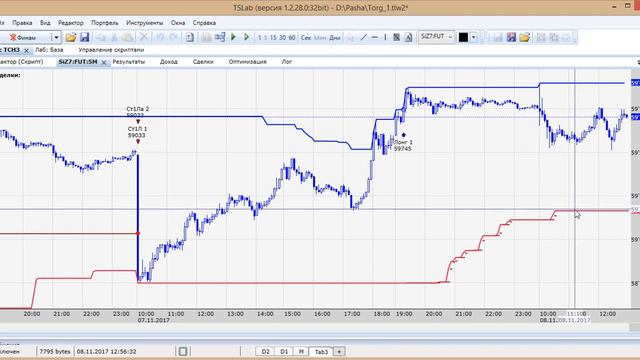Close the SiZ7:FUT:5M chart tab
The width and height of the screenshot is (640, 360).
[x=104, y=62]
